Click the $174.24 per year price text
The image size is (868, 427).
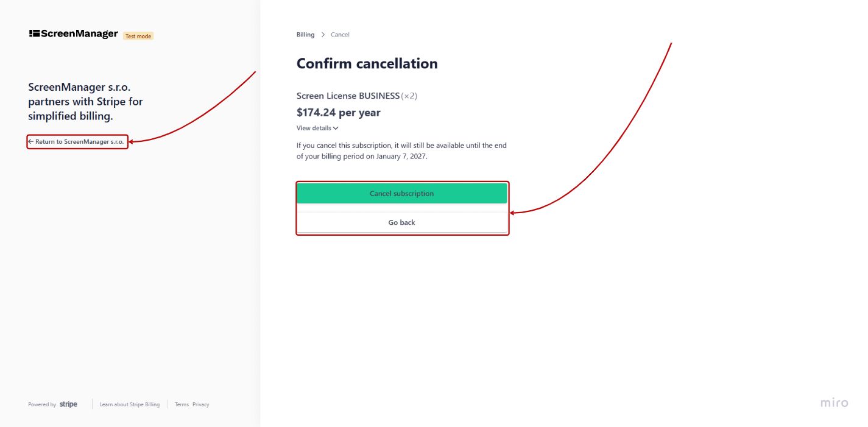pos(338,112)
